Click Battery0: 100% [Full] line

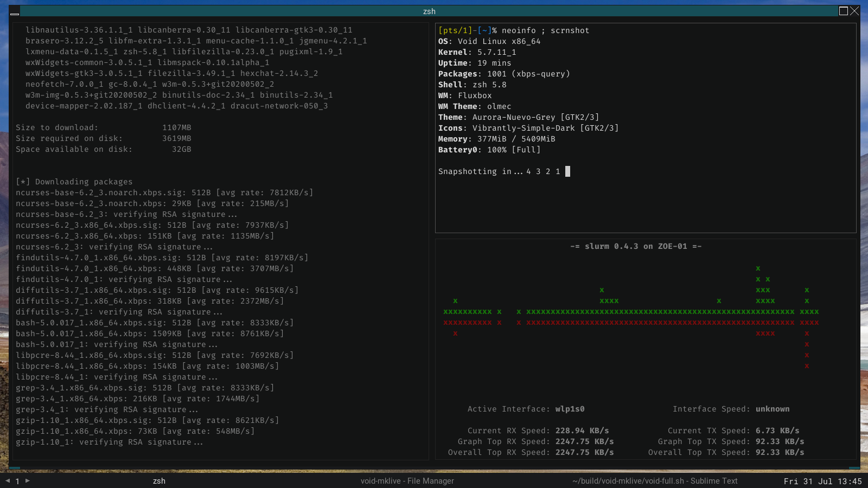[x=489, y=150]
